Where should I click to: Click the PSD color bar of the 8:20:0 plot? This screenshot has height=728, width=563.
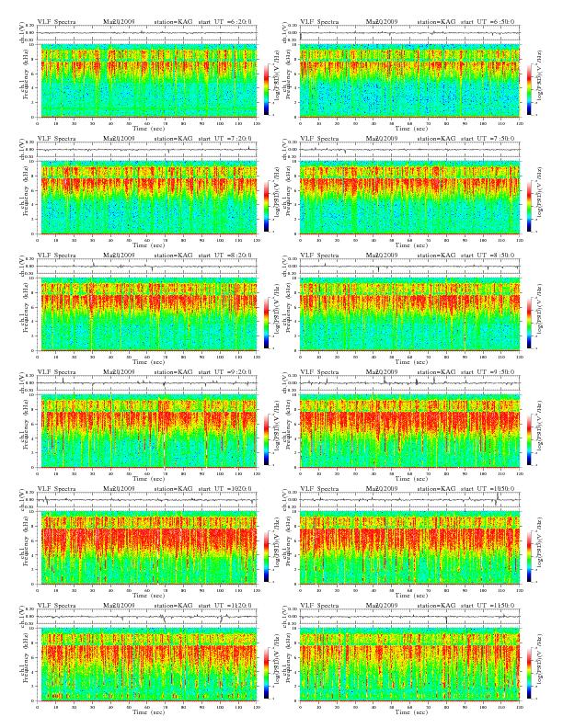[266, 323]
